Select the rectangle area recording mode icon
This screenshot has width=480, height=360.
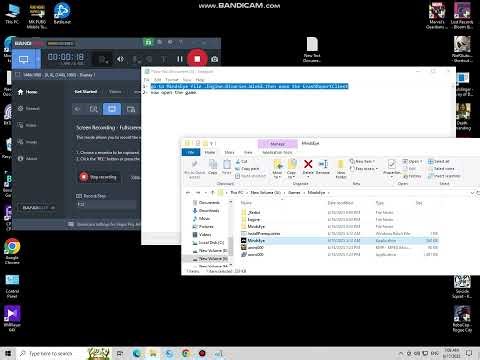(94, 109)
